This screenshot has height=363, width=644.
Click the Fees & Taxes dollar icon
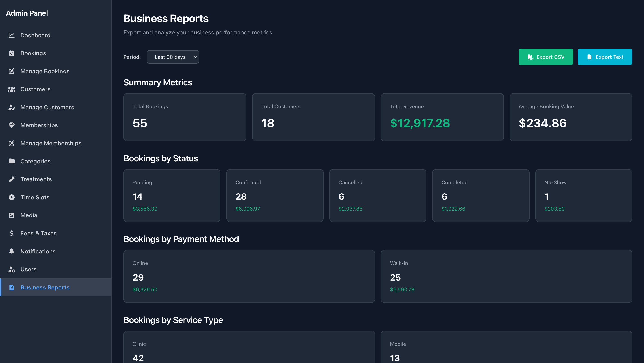pos(12,233)
